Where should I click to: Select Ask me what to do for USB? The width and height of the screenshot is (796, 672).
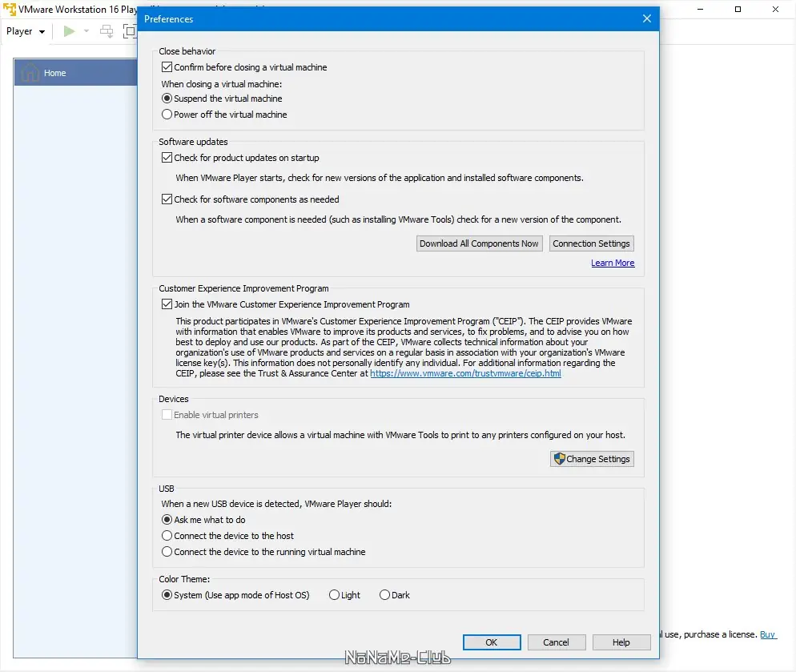[x=167, y=520]
